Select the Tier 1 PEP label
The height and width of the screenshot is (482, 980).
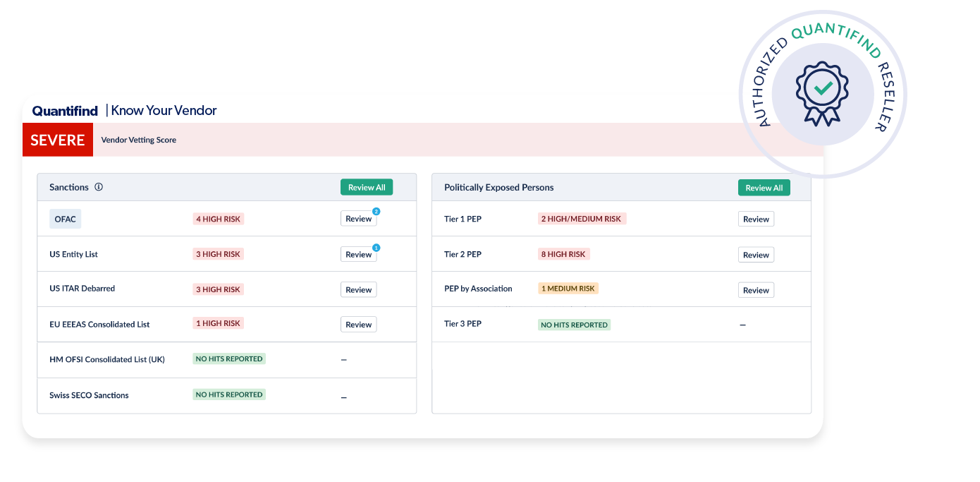tap(463, 219)
